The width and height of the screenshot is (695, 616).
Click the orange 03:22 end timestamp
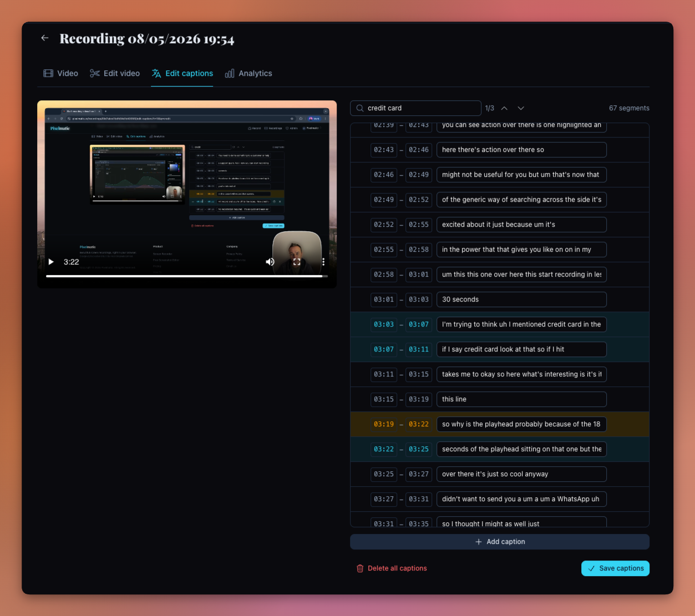tap(419, 424)
